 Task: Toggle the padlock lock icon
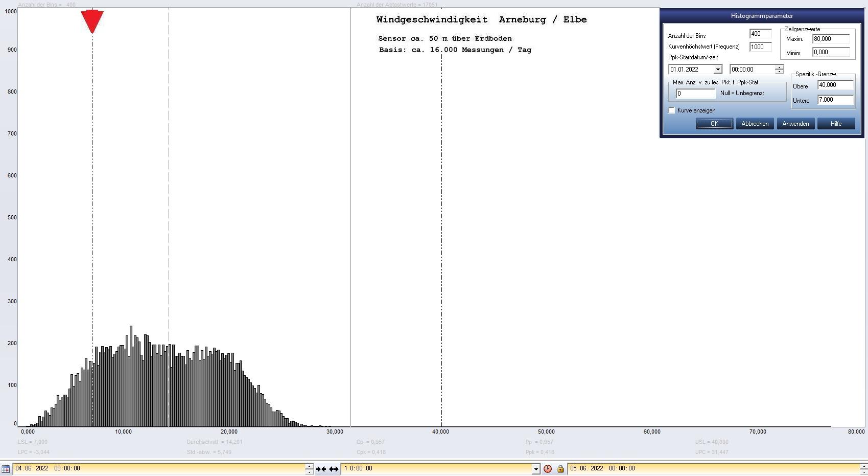[560, 469]
